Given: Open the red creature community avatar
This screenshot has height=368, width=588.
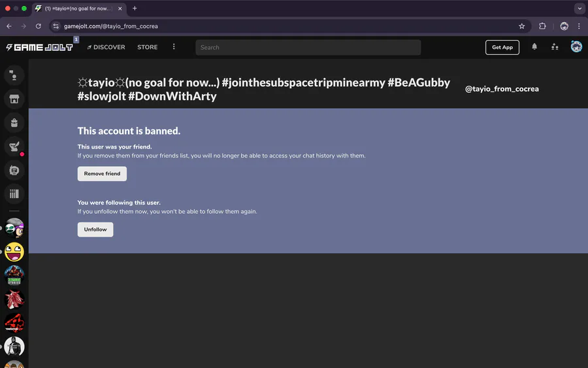Looking at the screenshot, I should coord(14,299).
